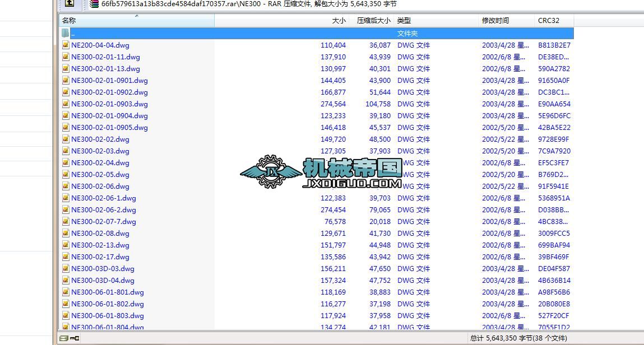The height and width of the screenshot is (345, 644).
Task: Click the file icon of NE300-02-07-7.dwg
Action: point(66,222)
